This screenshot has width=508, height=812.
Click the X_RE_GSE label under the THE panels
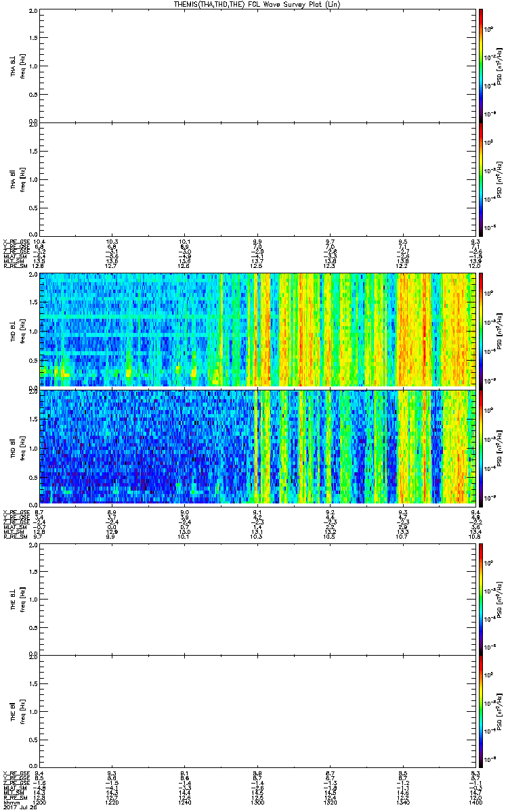(x=16, y=774)
